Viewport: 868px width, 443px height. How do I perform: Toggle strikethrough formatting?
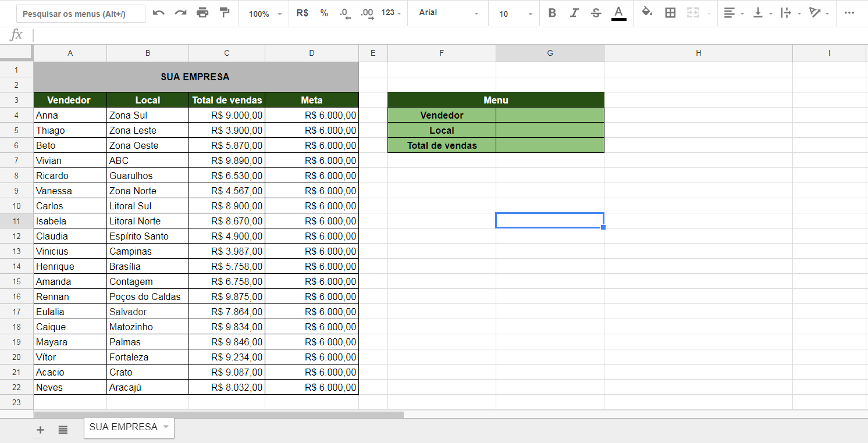[596, 13]
